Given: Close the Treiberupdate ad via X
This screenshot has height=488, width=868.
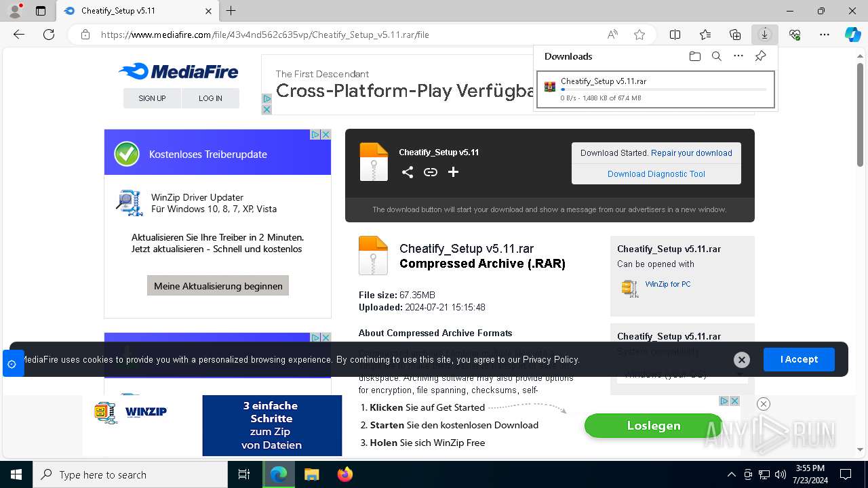Looking at the screenshot, I should (x=325, y=135).
